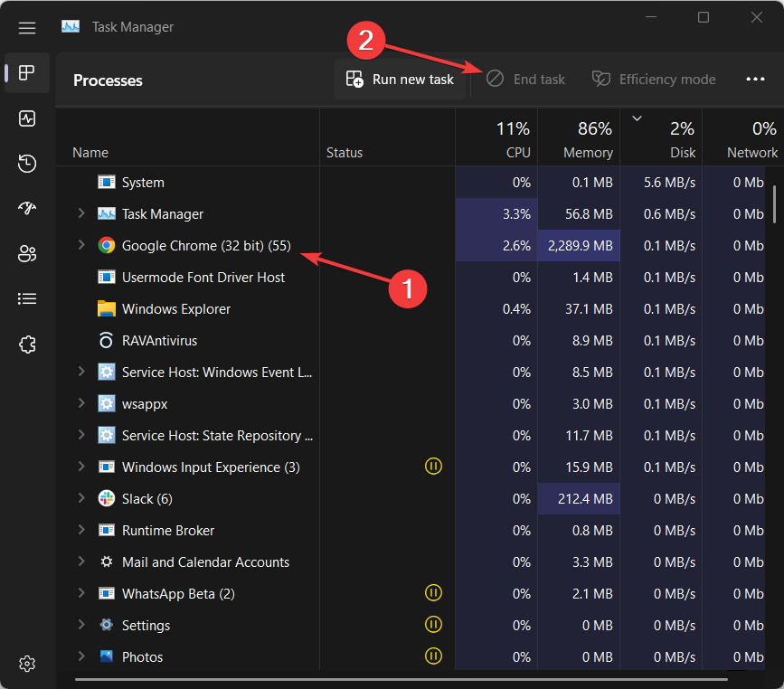The width and height of the screenshot is (784, 689).
Task: Expand the Settings process group
Action: pos(81,625)
